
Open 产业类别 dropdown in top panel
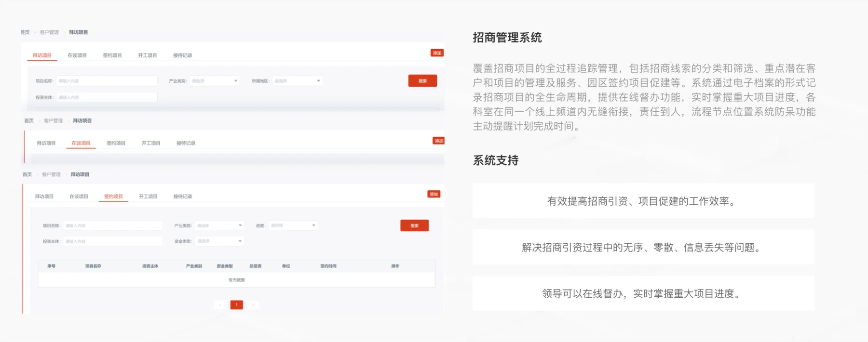coord(215,81)
